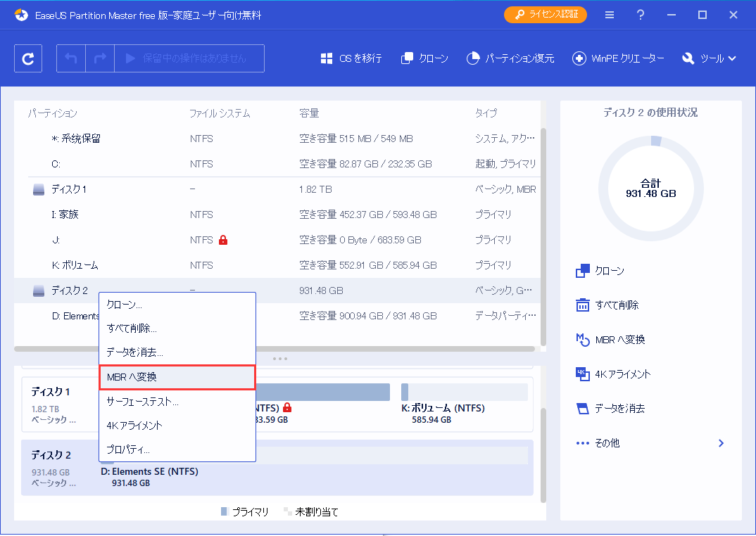The width and height of the screenshot is (756, 536).
Task: Click すべて削除 in the right side panel
Action: pyautogui.click(x=607, y=305)
